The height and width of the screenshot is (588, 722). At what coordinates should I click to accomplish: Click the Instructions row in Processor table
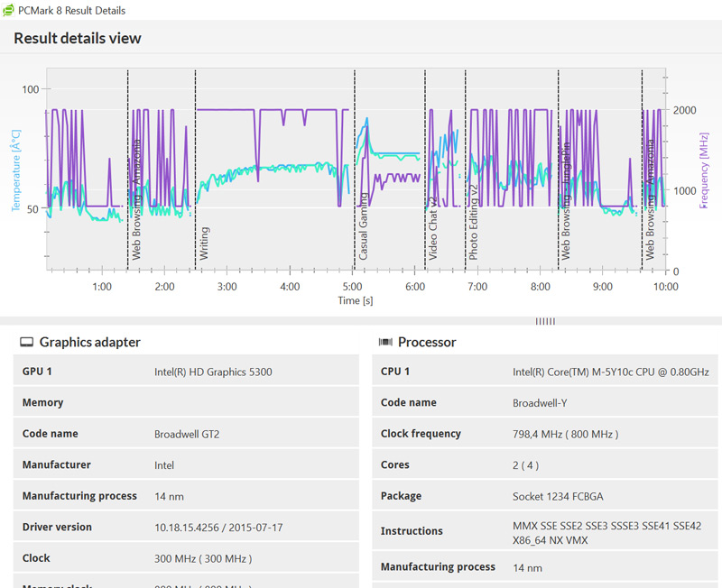tap(544, 531)
